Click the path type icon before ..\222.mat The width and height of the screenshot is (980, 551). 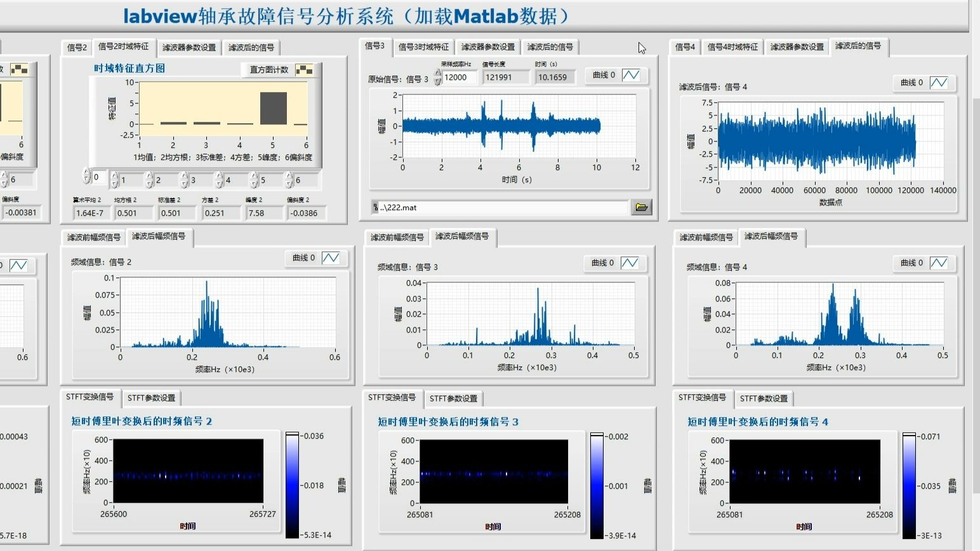pyautogui.click(x=375, y=207)
